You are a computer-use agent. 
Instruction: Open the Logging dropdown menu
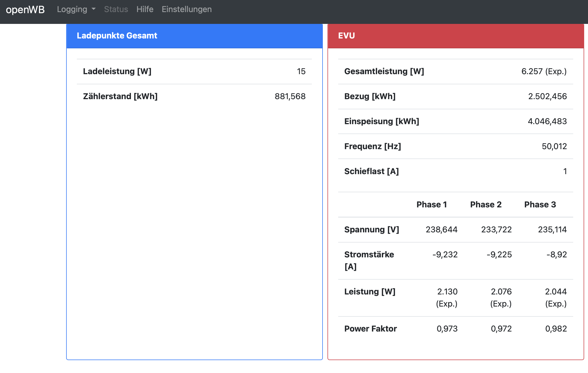click(x=72, y=9)
